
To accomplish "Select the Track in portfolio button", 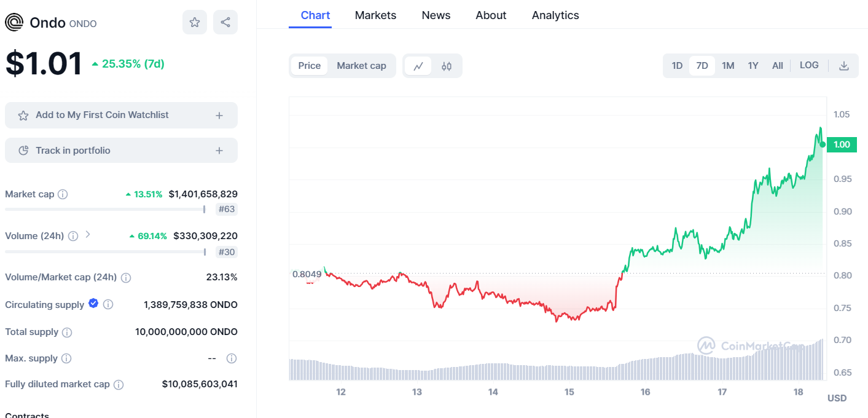I will [121, 151].
